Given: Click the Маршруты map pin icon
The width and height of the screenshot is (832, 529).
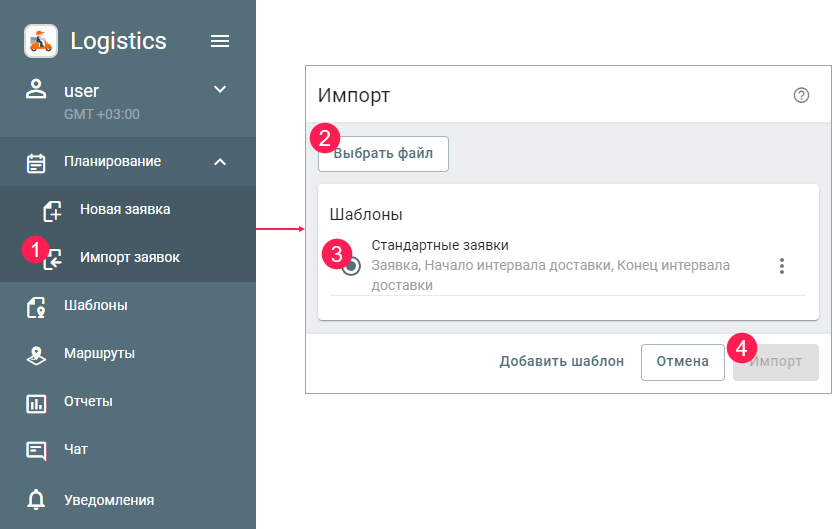Looking at the screenshot, I should (x=36, y=355).
